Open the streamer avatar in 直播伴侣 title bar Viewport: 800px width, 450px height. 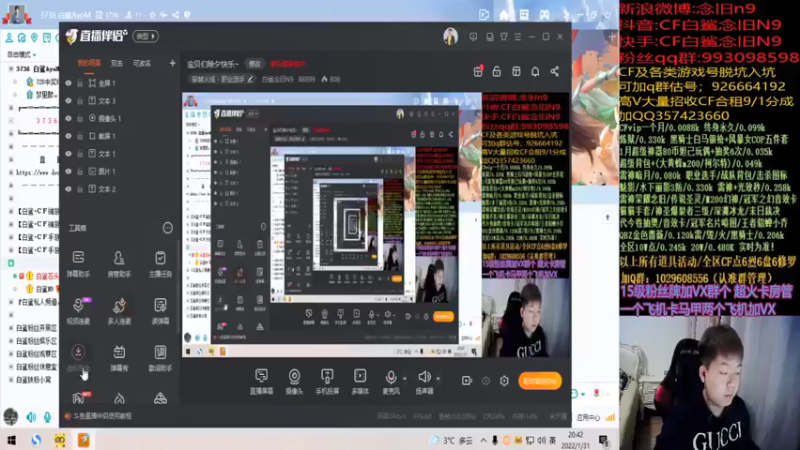click(x=450, y=37)
